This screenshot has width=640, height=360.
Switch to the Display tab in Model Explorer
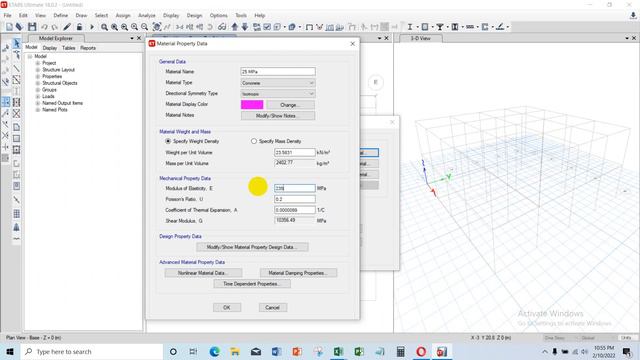pos(50,48)
